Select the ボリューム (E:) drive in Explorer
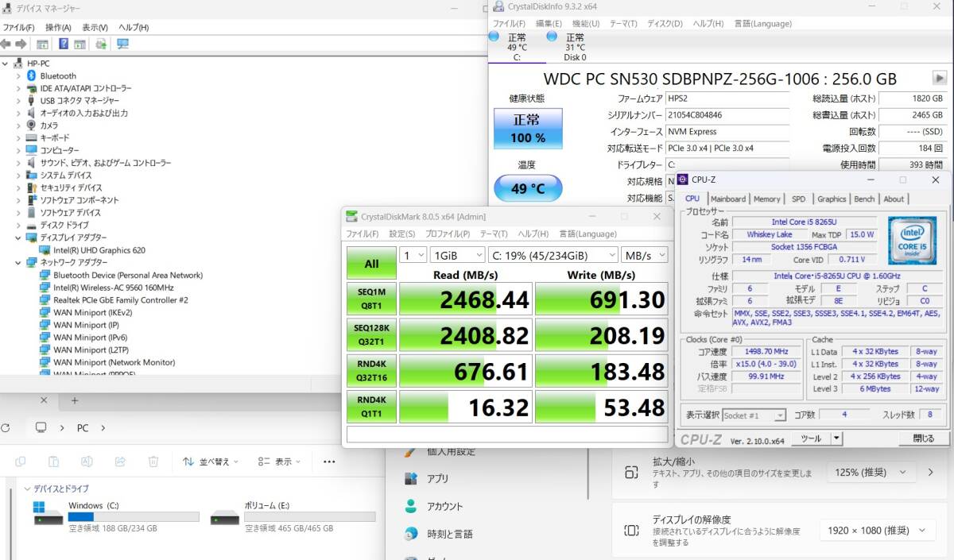 click(x=293, y=516)
